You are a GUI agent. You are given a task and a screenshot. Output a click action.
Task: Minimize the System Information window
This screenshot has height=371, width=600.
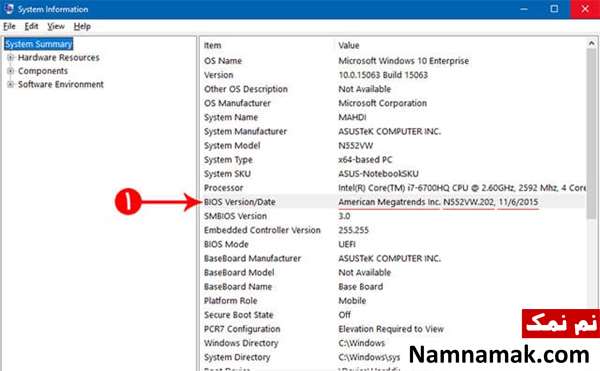coord(524,9)
